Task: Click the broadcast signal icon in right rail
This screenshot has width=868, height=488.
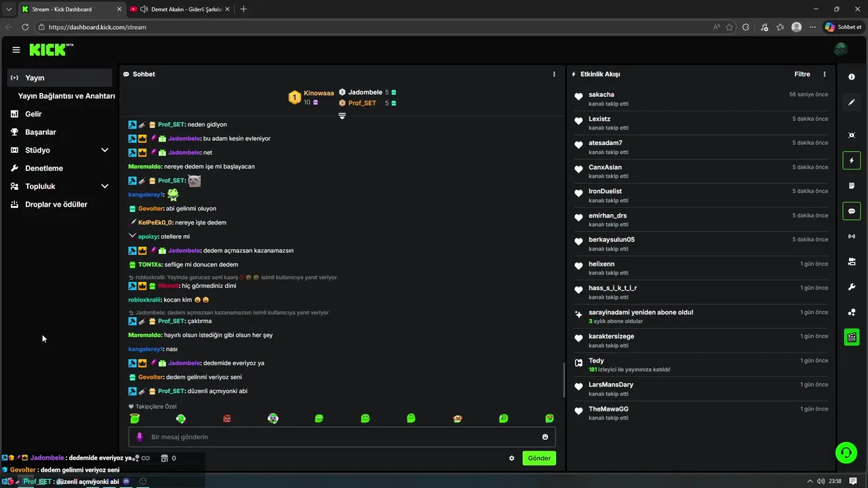Action: [852, 237]
